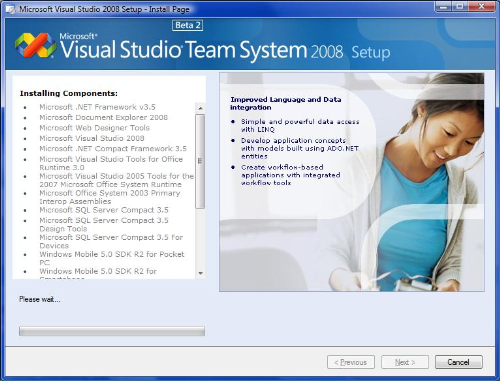Select 'Microsoft .NET Framework v3.5' list entry

pos(97,107)
